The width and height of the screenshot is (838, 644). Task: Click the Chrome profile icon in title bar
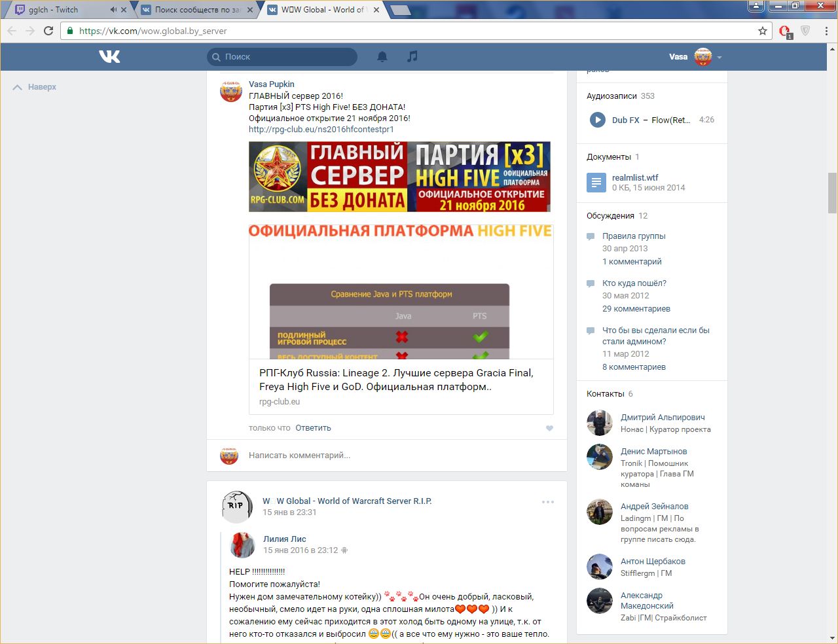point(756,6)
